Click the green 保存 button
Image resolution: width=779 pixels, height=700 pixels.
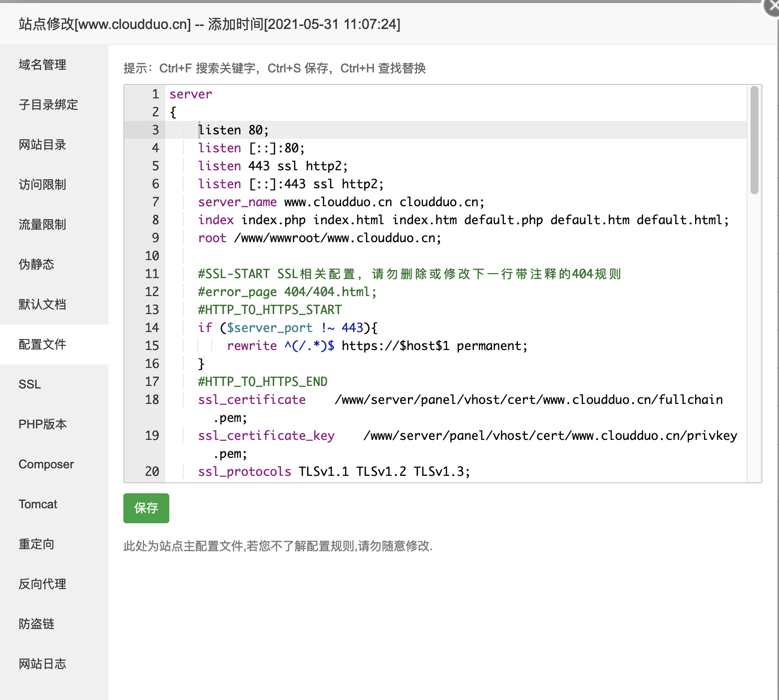point(146,508)
